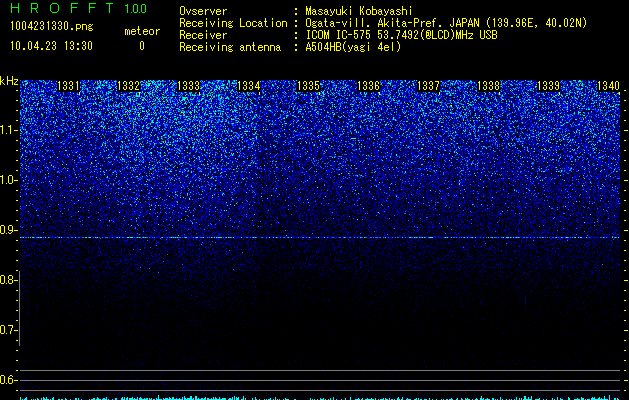Viewport: 629px width, 400px height.
Task: Click the 0.7 kHz axis label
Action: coord(8,330)
